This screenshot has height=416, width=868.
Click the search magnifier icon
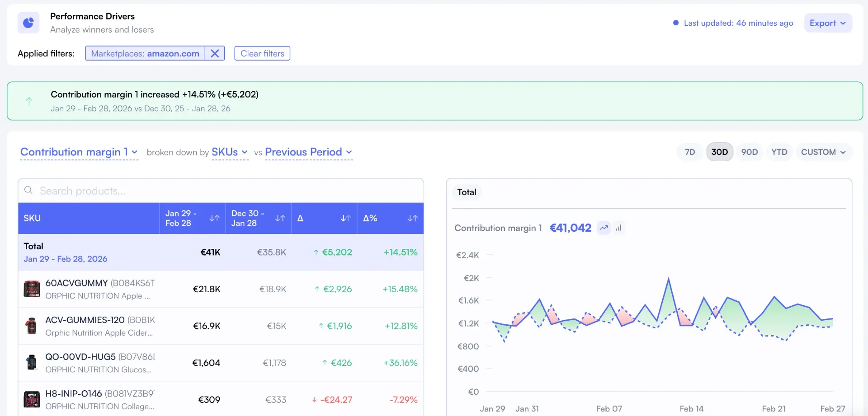pyautogui.click(x=28, y=190)
